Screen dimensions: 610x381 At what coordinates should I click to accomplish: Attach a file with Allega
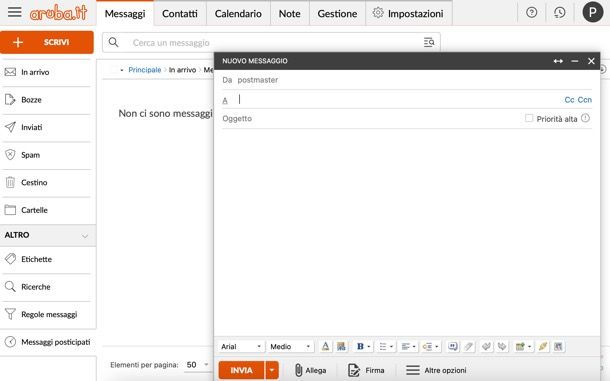[310, 370]
